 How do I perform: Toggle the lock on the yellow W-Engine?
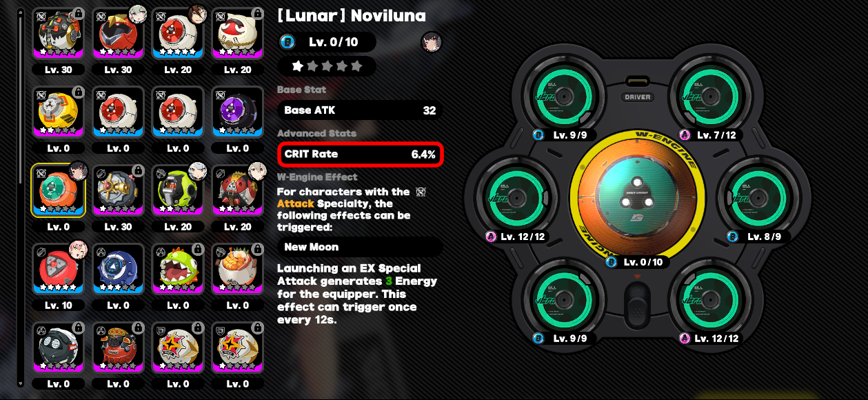pyautogui.click(x=78, y=92)
